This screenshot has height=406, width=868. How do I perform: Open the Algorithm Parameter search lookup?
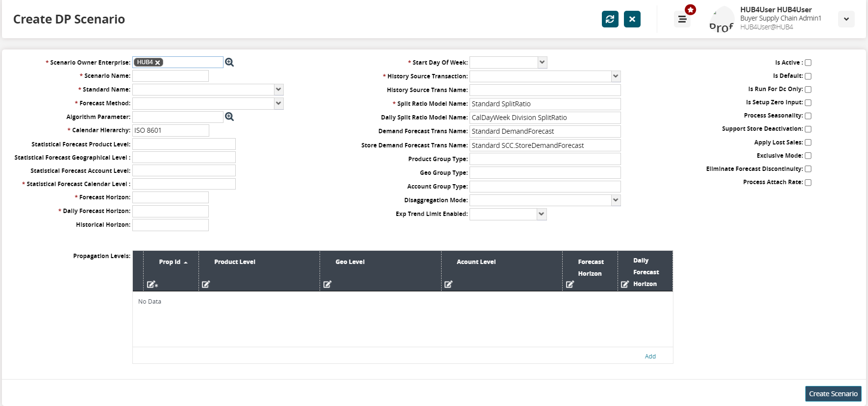click(x=229, y=117)
